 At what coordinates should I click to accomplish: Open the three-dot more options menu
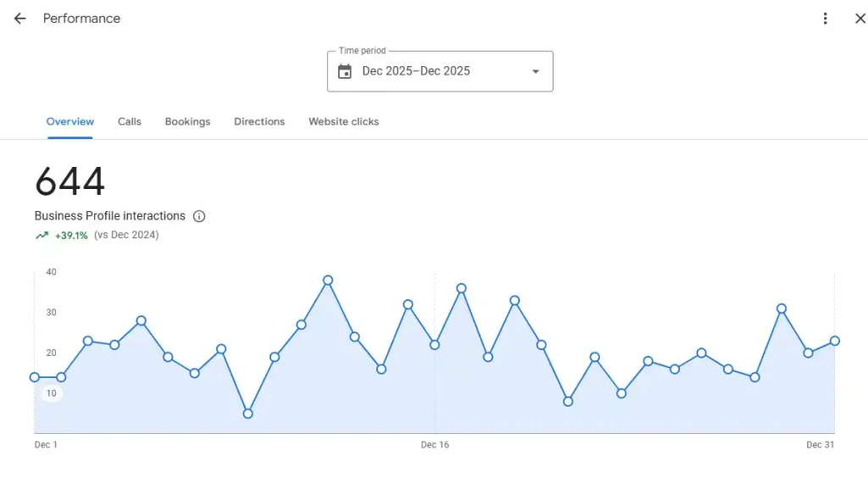tap(825, 19)
